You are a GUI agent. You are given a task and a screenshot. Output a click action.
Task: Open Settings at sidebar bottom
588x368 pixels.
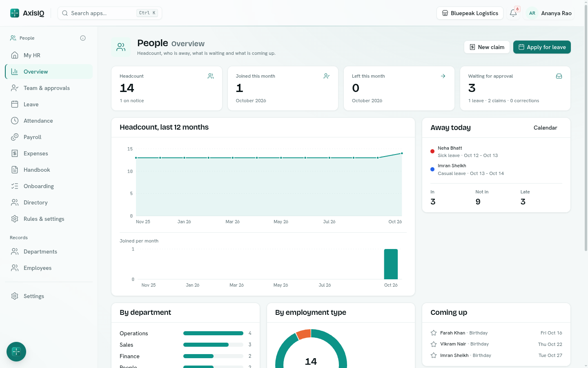pos(49,296)
